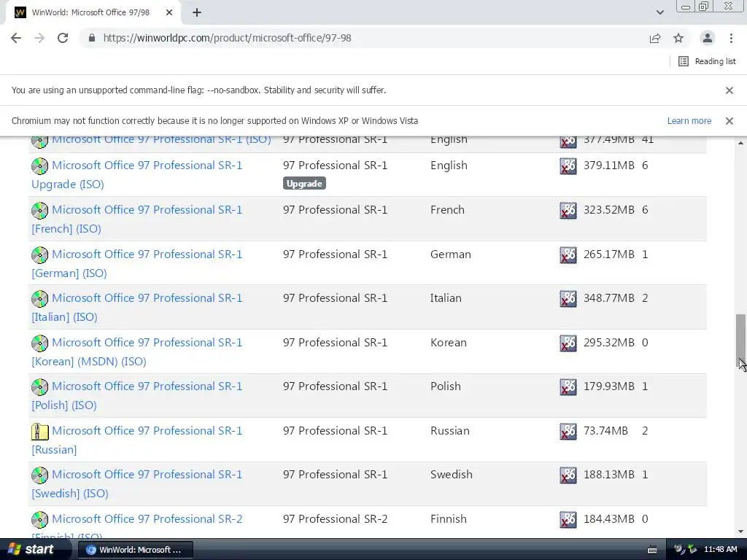Click the x86 icon in the Finnish row
The height and width of the screenshot is (560, 747).
[568, 519]
